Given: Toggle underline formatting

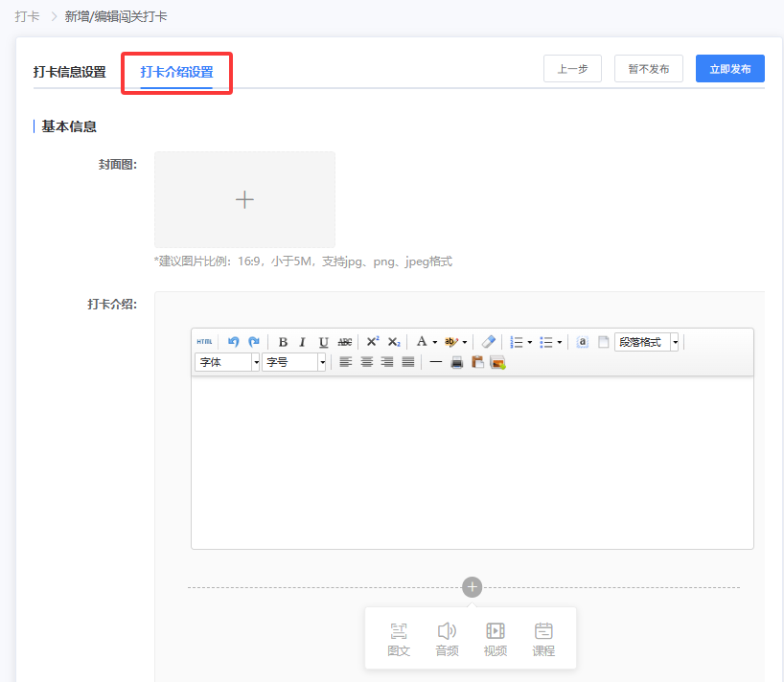Looking at the screenshot, I should point(324,342).
